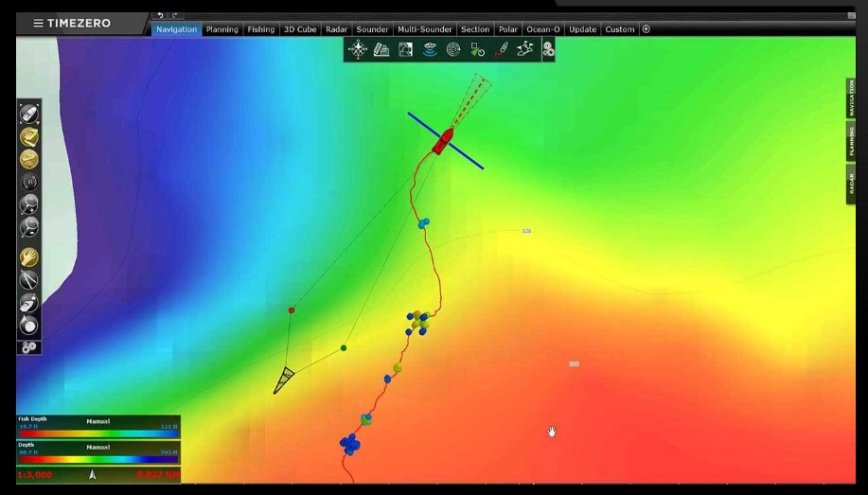
Task: Click the compass rose icon in top toolbar
Action: click(x=358, y=50)
